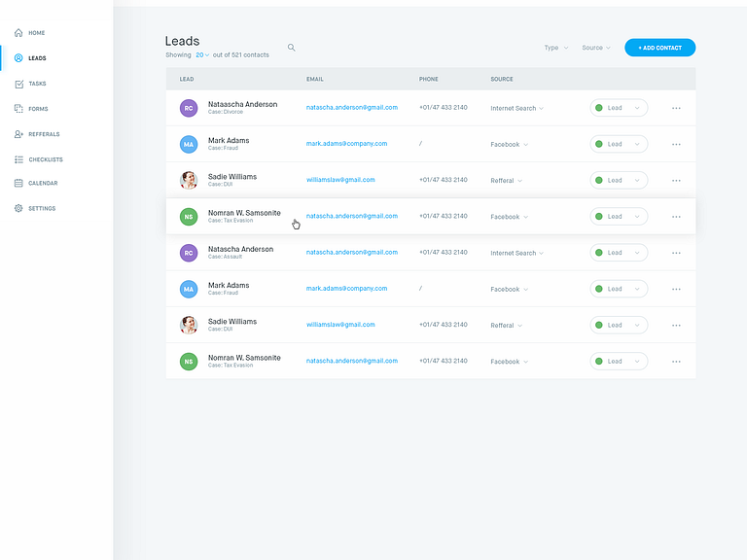
Task: Change the Showing 20 contacts count dropdown
Action: coord(202,55)
